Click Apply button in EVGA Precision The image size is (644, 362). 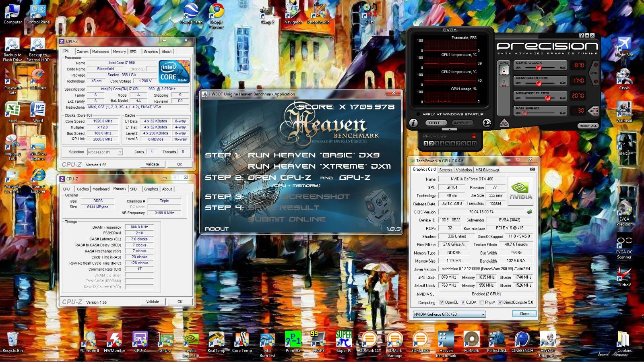462,123
